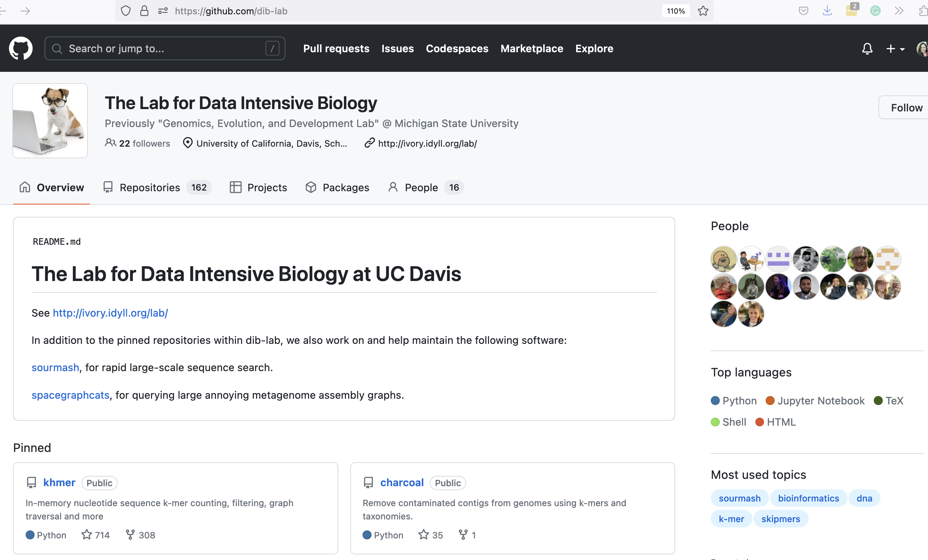Open the 110% zoom level indicator
928x560 pixels.
pos(676,11)
